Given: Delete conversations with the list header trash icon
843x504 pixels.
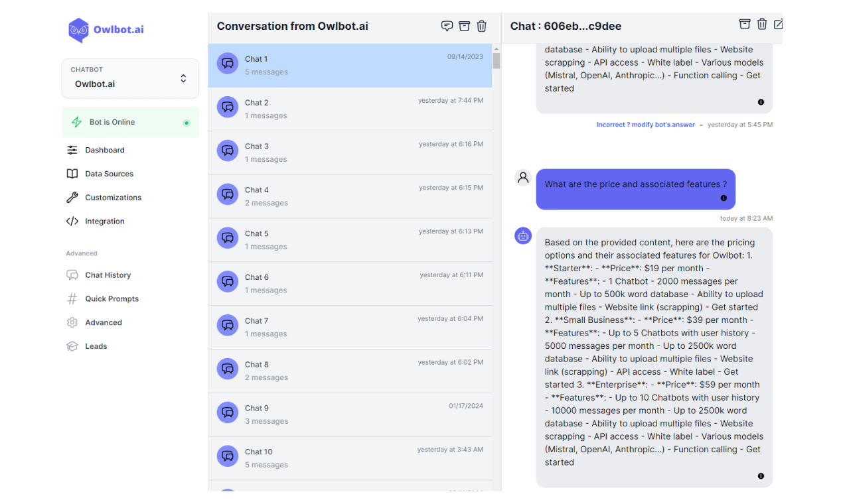Looking at the screenshot, I should pyautogui.click(x=482, y=26).
